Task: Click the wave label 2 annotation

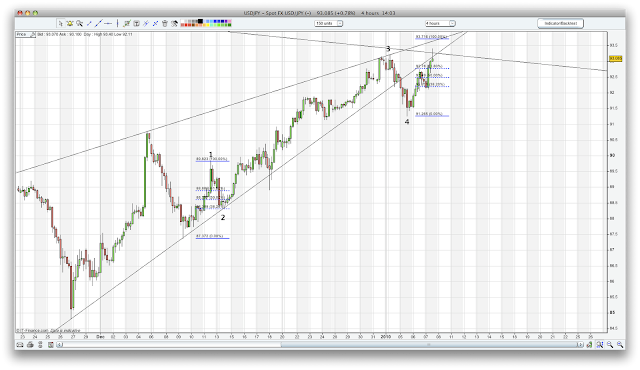Action: coord(223,218)
